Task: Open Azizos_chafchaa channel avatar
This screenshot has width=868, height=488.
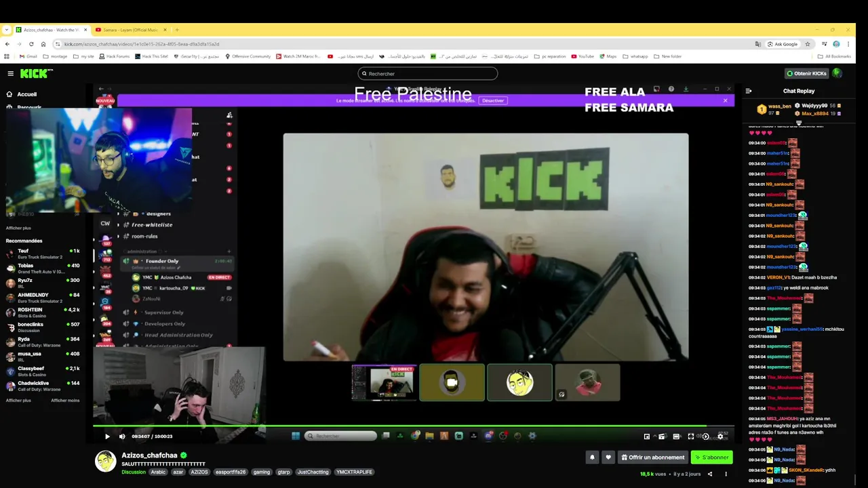Action: pyautogui.click(x=105, y=461)
